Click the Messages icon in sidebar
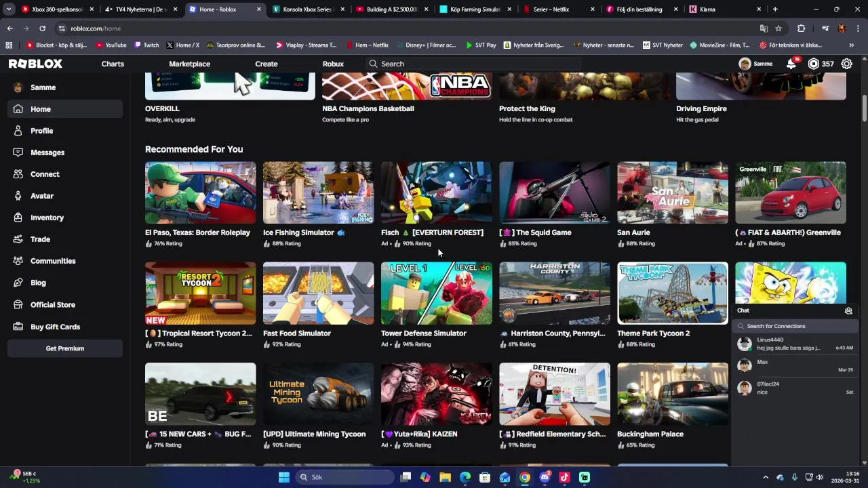This screenshot has width=868, height=488. coord(18,152)
